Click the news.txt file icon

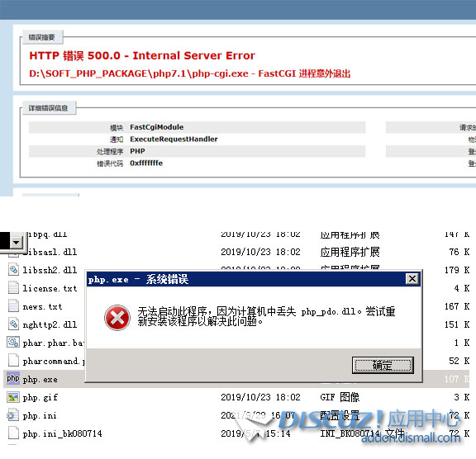[13, 306]
